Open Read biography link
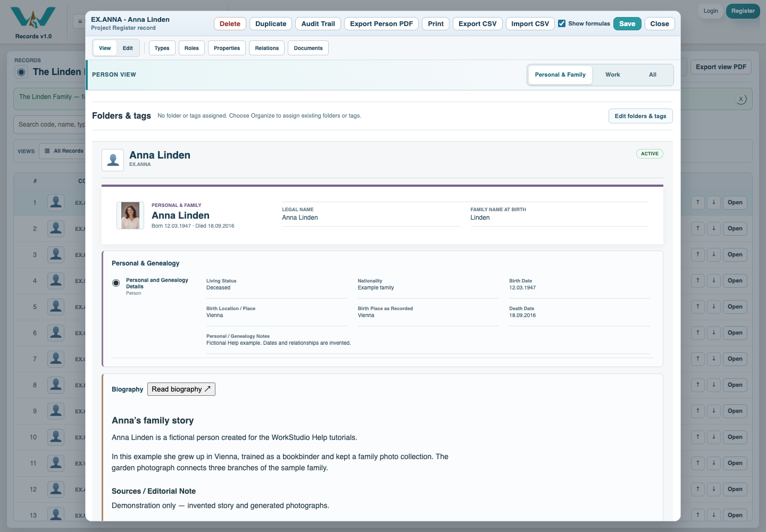This screenshot has height=532, width=766. 181,389
